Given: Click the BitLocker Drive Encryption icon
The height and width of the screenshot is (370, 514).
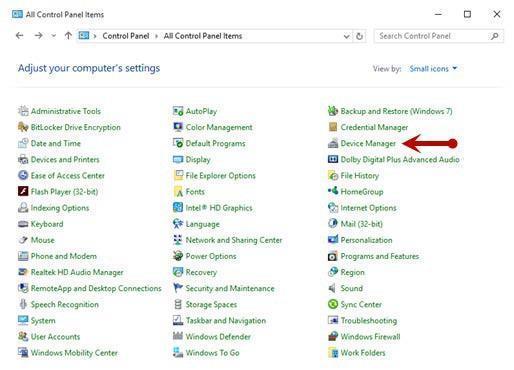Looking at the screenshot, I should point(23,127).
